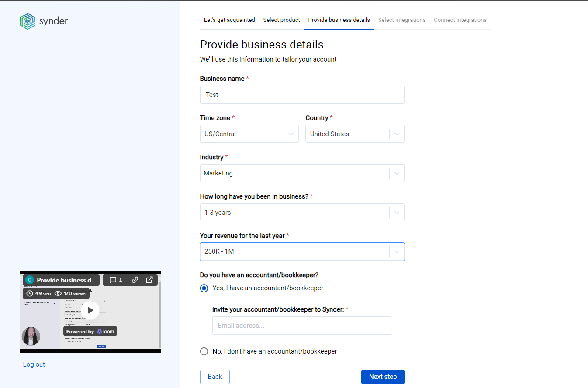The image size is (588, 388).
Task: Open the Loom video in a new tab
Action: 149,280
